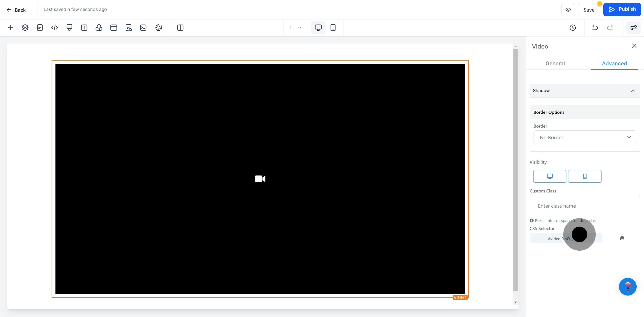
Task: Copy the CSS selector to clipboard
Action: (622, 238)
